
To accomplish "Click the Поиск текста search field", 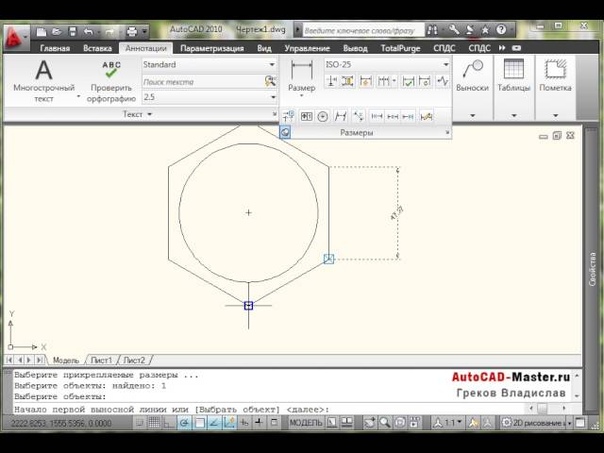I will (203, 82).
